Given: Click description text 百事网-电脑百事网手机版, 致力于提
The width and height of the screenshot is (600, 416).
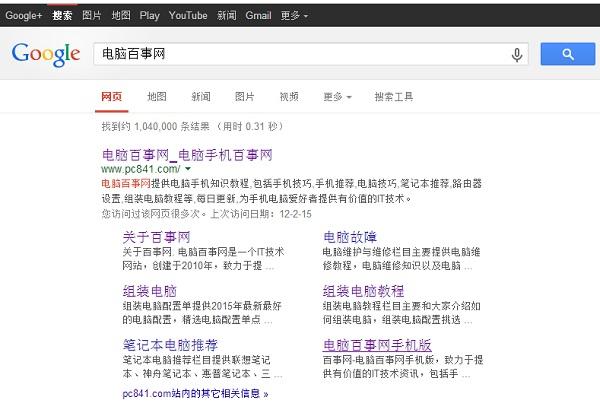Looking at the screenshot, I should point(403,360).
